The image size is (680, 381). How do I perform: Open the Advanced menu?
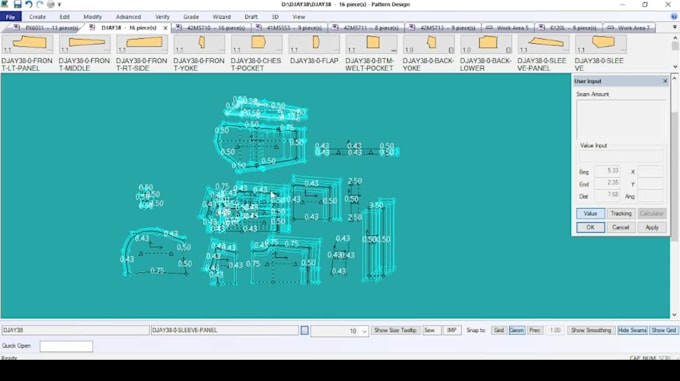tap(128, 17)
